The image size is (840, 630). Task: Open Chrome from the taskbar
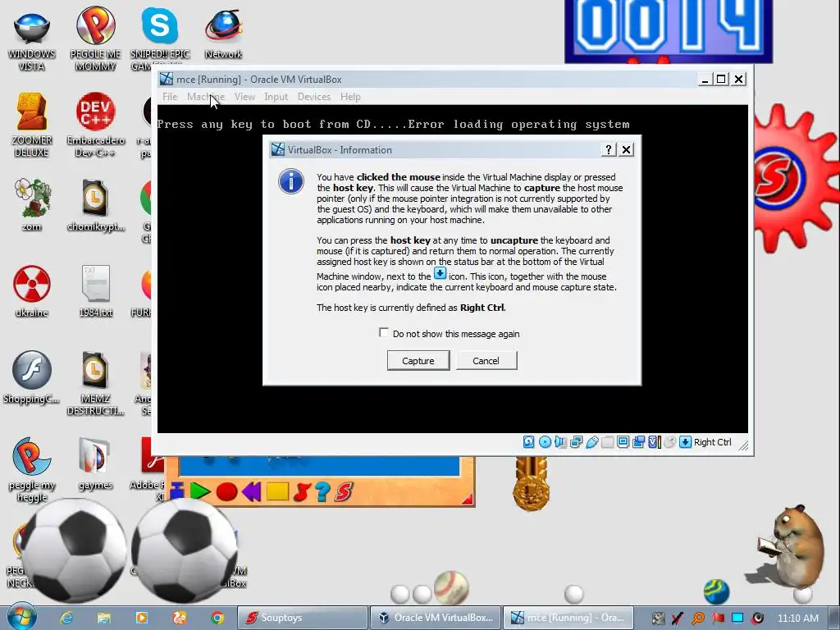pos(217,618)
